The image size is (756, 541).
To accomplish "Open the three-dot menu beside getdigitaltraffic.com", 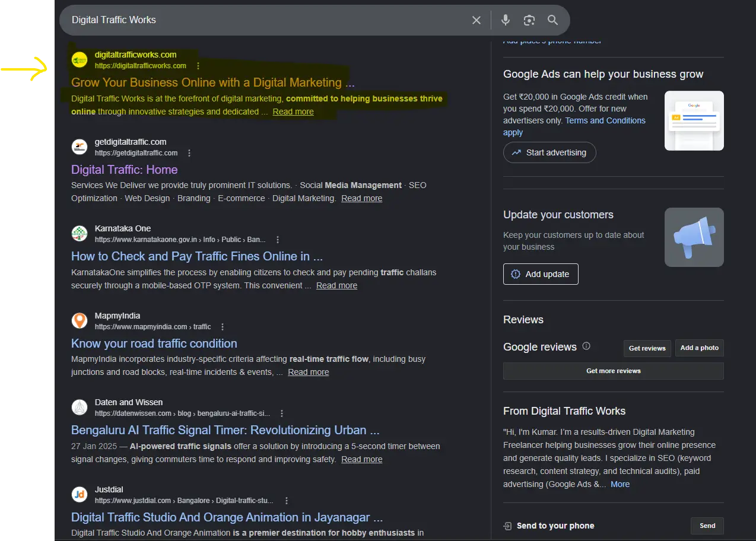I will (189, 153).
